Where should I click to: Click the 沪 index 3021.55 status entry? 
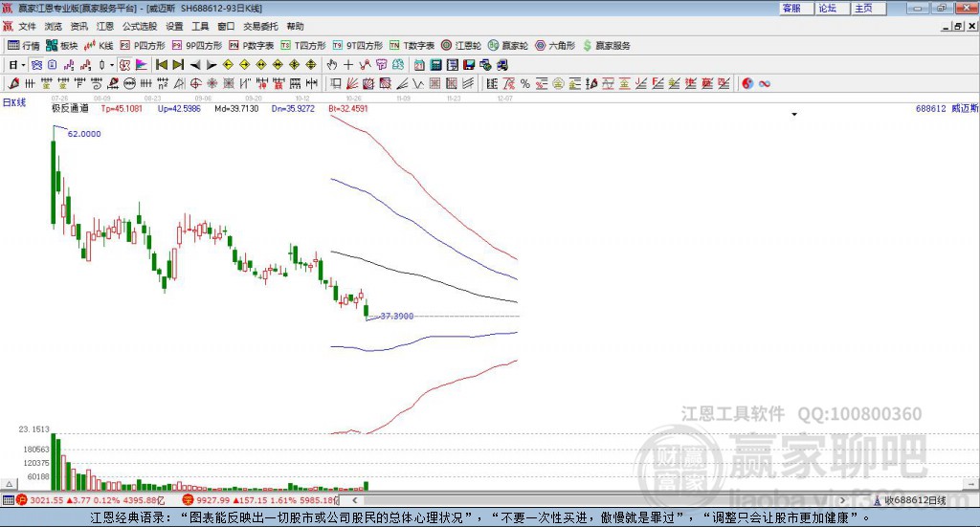pos(90,500)
